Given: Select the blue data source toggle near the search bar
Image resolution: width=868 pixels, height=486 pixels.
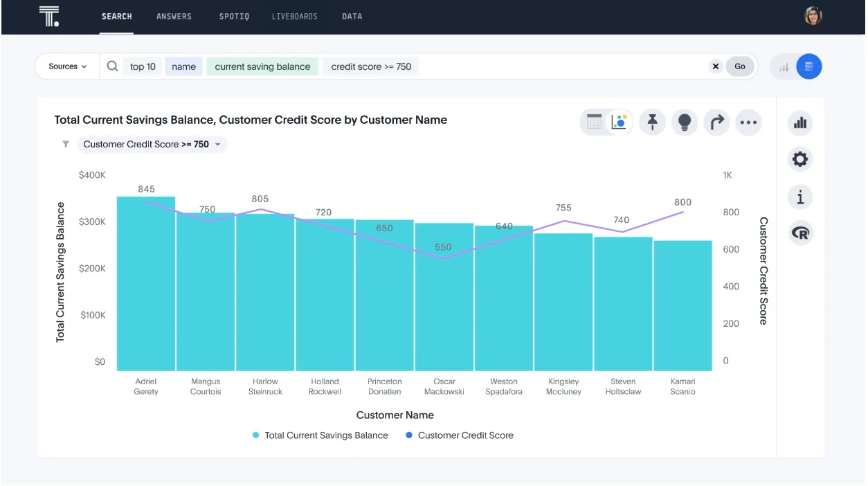Looking at the screenshot, I should point(808,66).
